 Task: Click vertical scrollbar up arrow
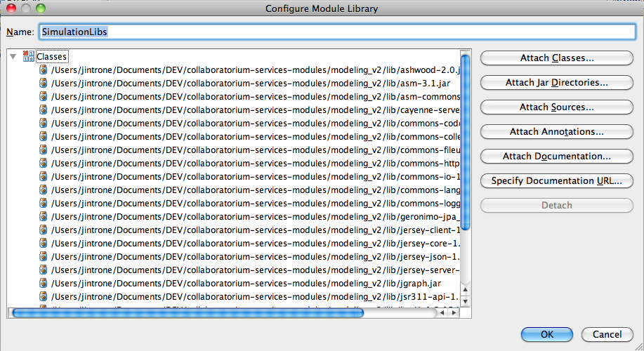click(466, 290)
